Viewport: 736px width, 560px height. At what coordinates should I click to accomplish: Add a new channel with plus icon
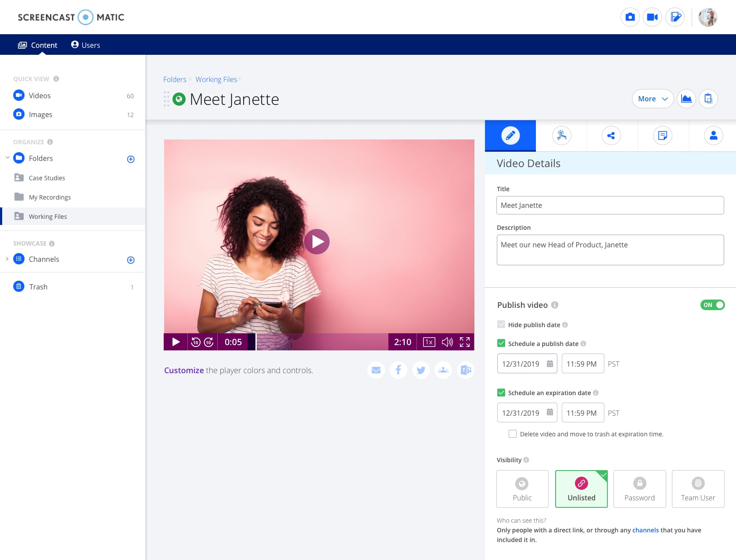tap(131, 260)
